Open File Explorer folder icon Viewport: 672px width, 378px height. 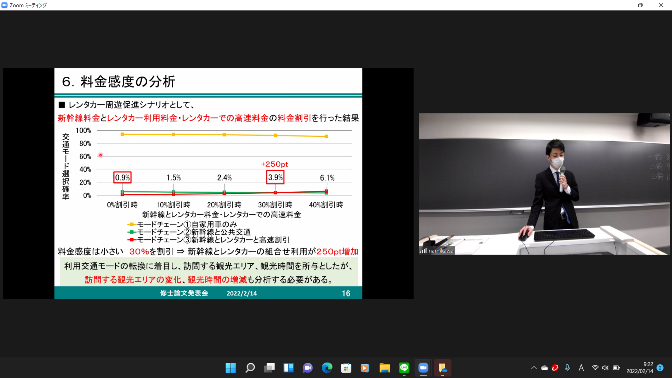pyautogui.click(x=384, y=368)
